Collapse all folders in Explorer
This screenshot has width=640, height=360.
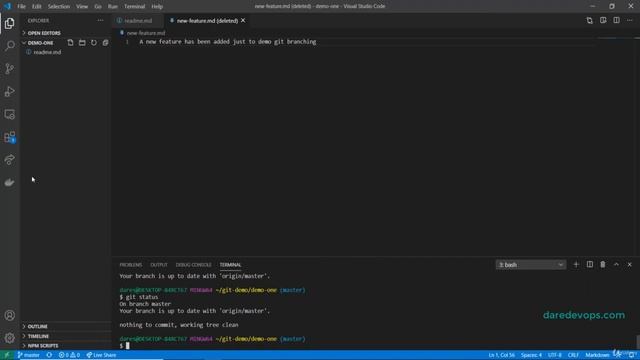click(x=105, y=42)
